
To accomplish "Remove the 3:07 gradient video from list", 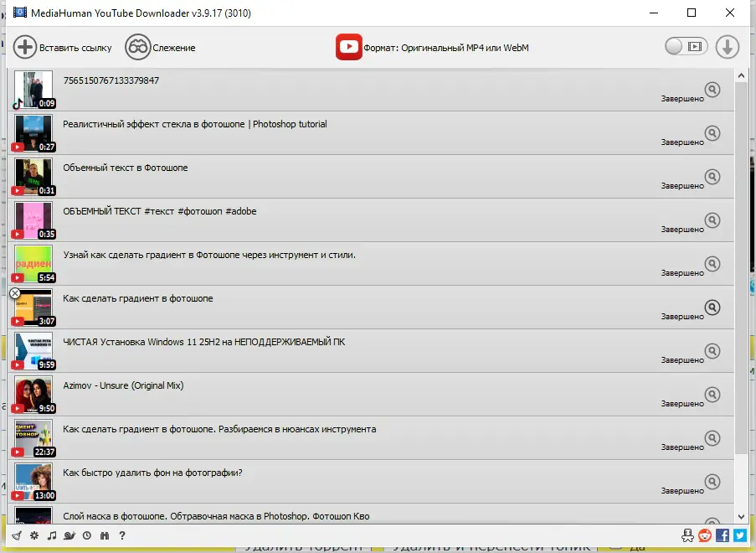I will 15,293.
